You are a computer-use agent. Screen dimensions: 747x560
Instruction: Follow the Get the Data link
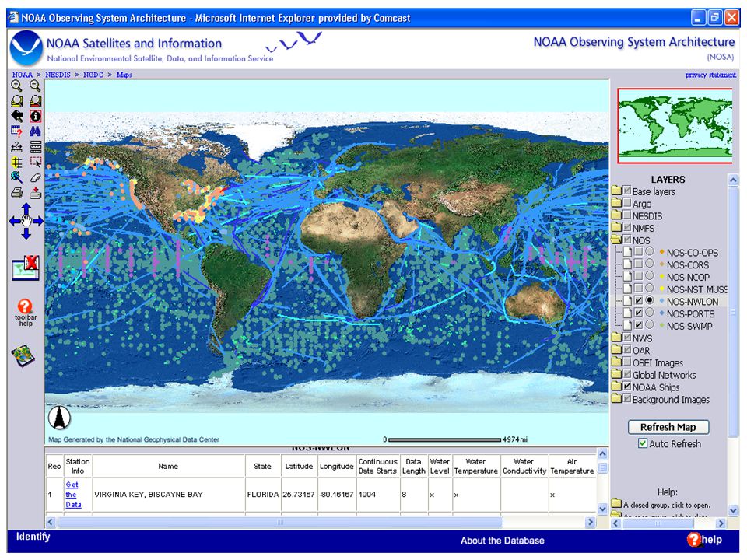(73, 495)
